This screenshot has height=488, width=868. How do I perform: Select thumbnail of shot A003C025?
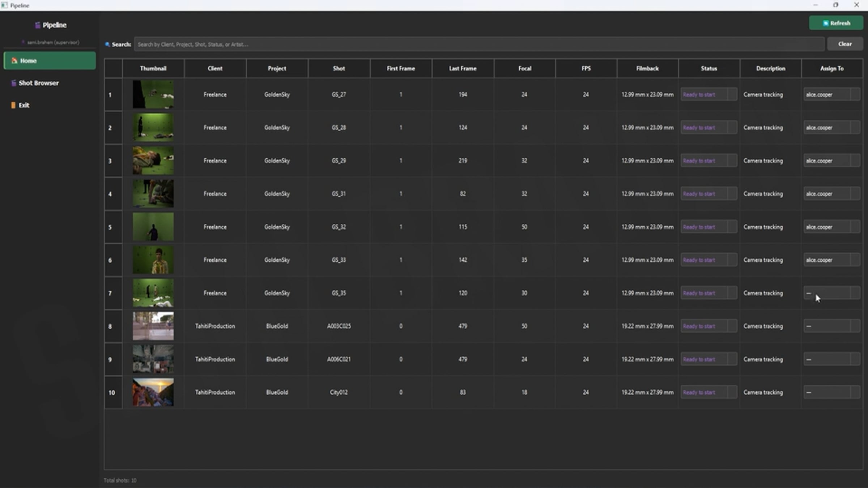point(153,326)
